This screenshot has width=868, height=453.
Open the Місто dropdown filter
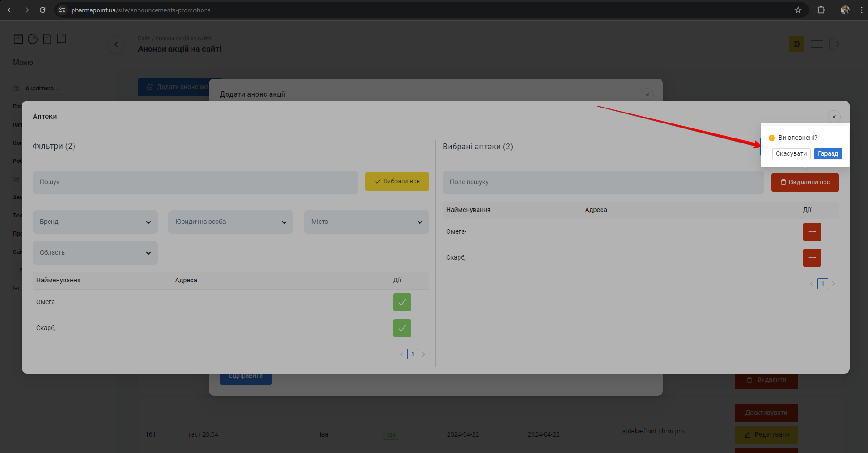coord(366,222)
